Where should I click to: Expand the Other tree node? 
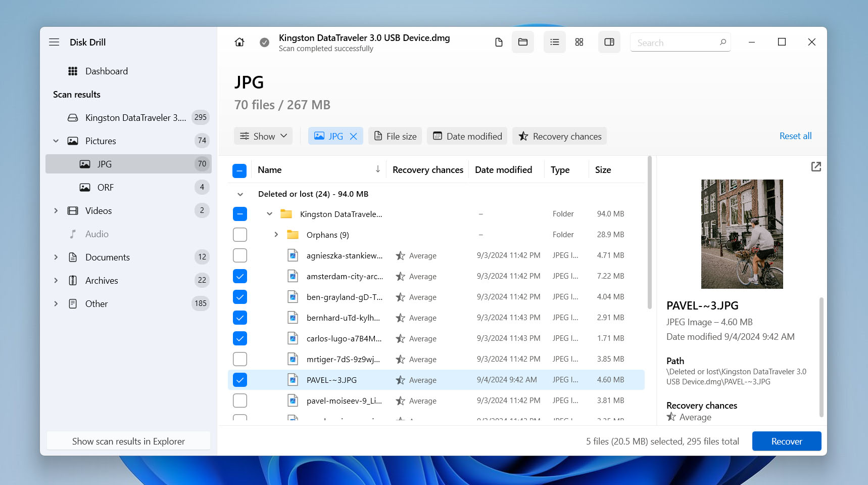[x=56, y=304]
